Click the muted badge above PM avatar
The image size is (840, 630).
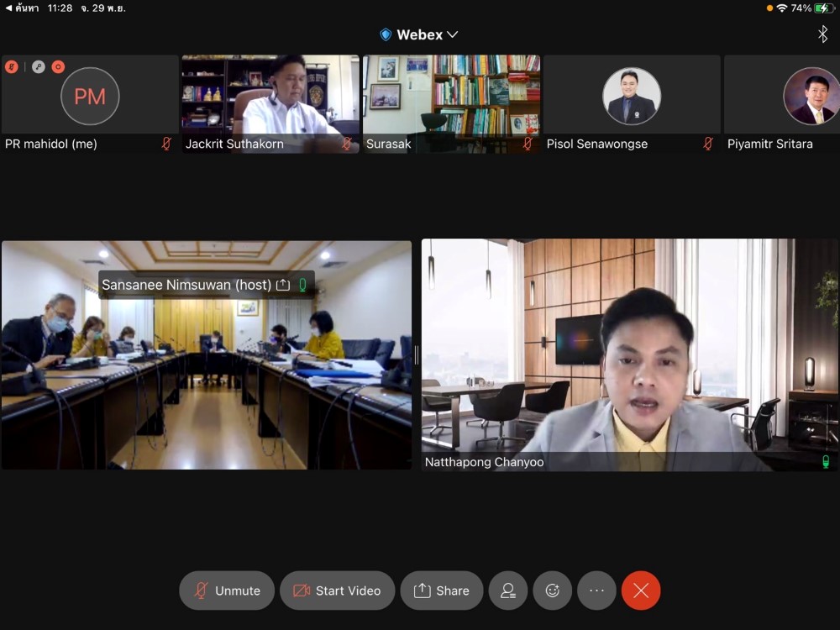(x=12, y=66)
